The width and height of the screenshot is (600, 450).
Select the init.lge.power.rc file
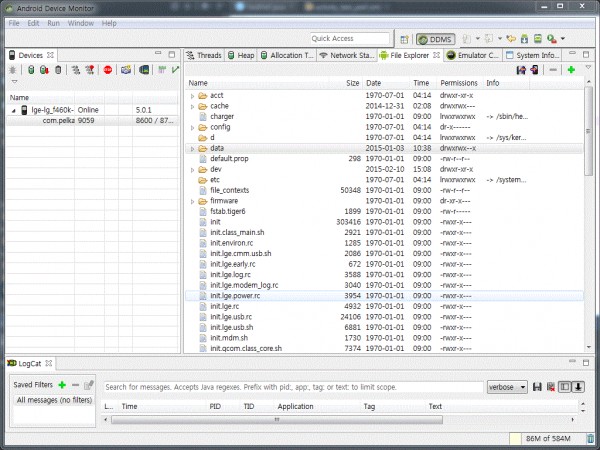pyautogui.click(x=385, y=296)
